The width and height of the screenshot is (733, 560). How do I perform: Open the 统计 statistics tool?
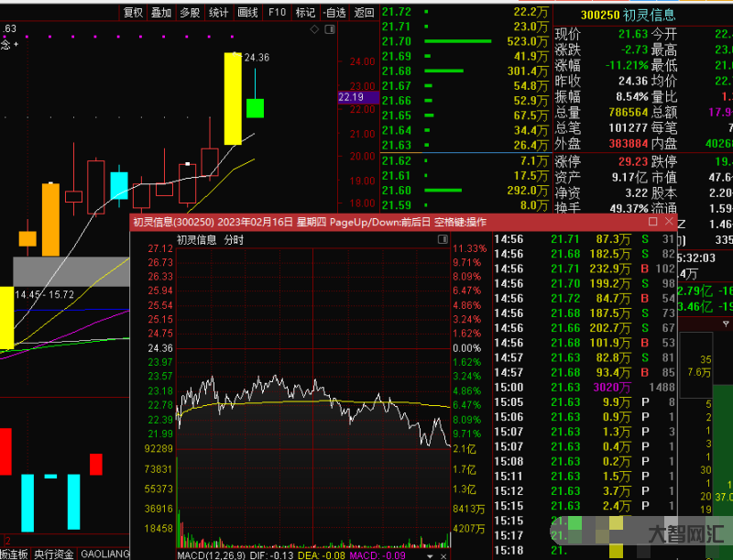[x=218, y=12]
